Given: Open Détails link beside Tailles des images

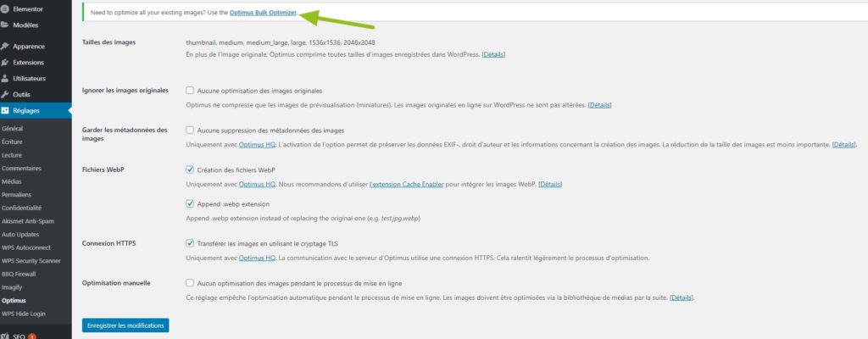Looking at the screenshot, I should click(493, 54).
